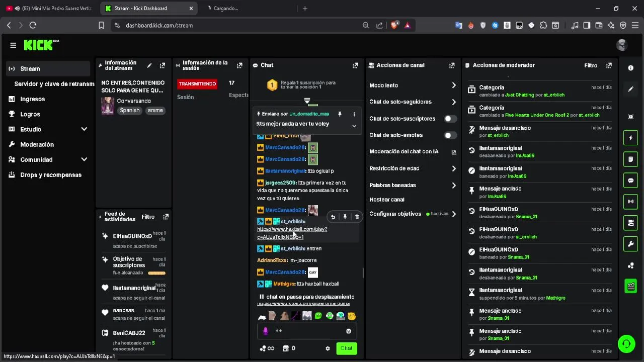Open the hamburger menu next to Kick logo

click(x=13, y=45)
